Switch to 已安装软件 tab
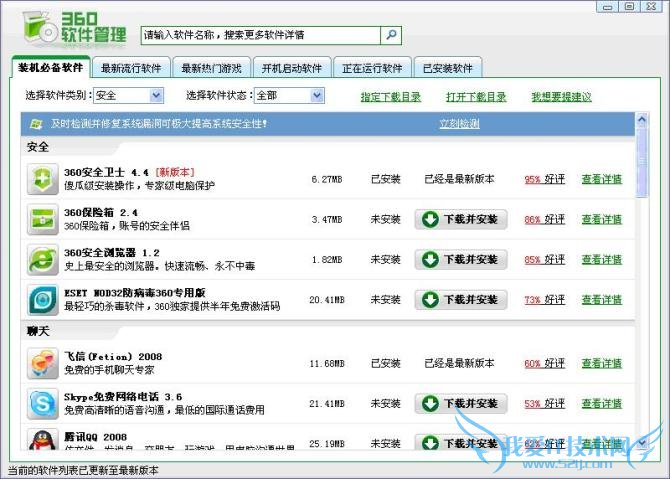 tap(447, 68)
